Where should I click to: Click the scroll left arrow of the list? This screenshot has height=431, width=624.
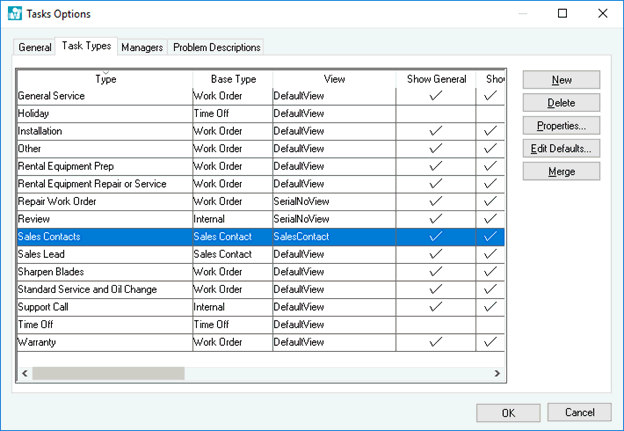25,373
